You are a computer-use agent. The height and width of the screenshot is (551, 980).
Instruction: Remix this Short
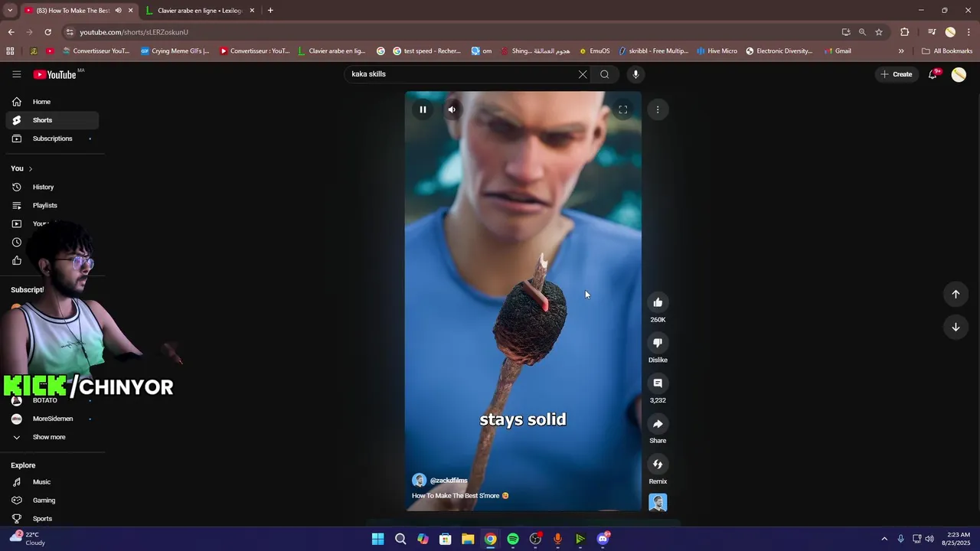pyautogui.click(x=658, y=464)
